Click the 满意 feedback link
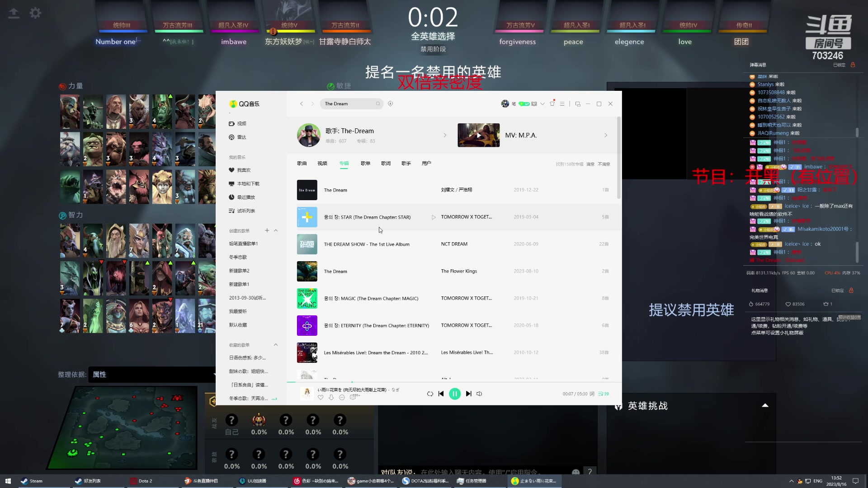868x488 pixels. coord(590,164)
